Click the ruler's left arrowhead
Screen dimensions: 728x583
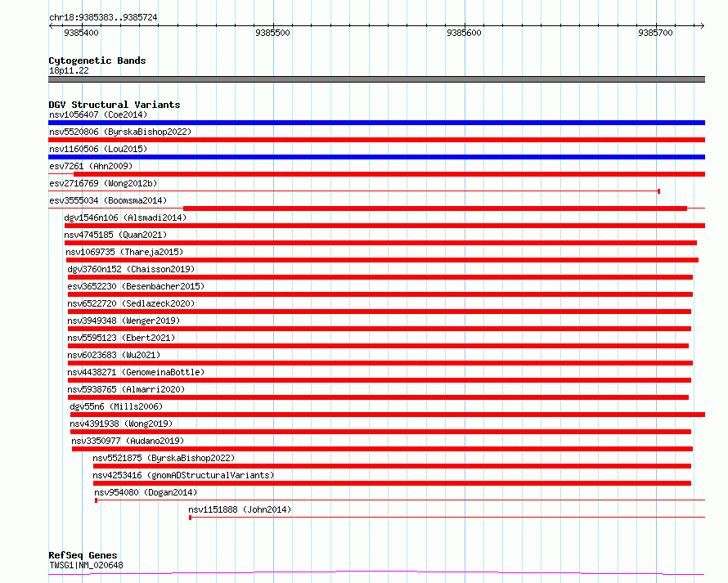[51, 25]
